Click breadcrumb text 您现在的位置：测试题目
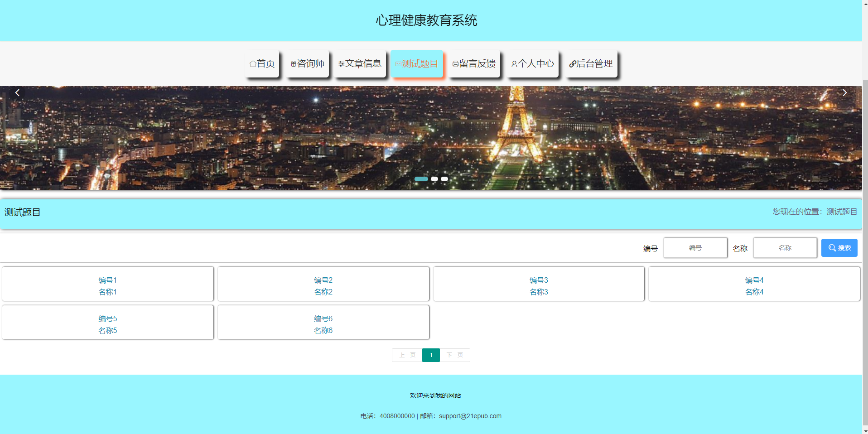 (815, 212)
